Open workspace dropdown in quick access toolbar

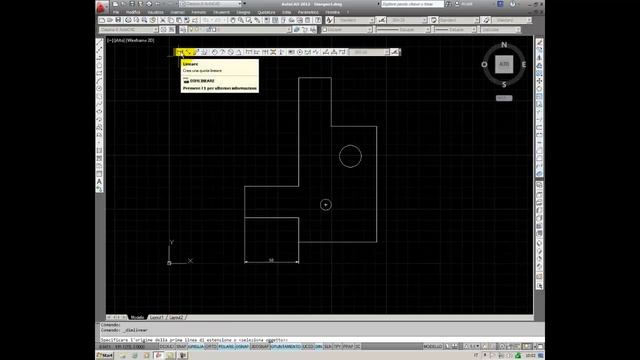pyautogui.click(x=210, y=4)
